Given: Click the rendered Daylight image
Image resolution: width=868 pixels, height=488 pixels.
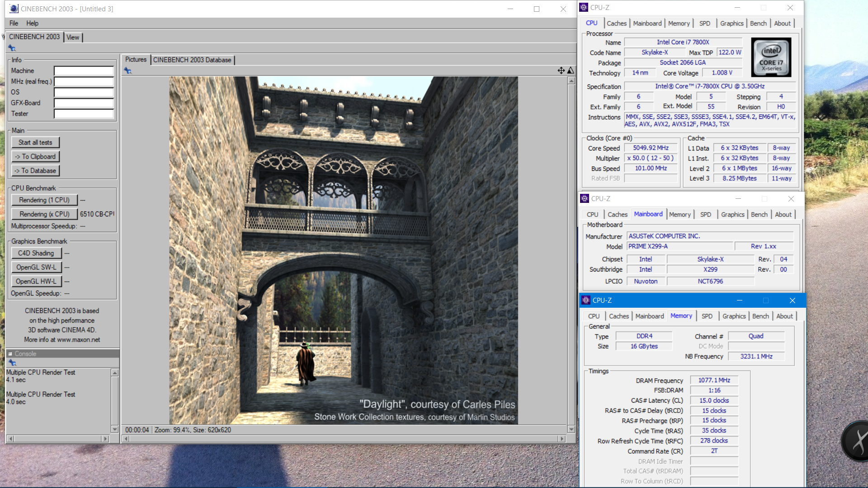Looking at the screenshot, I should tap(344, 250).
